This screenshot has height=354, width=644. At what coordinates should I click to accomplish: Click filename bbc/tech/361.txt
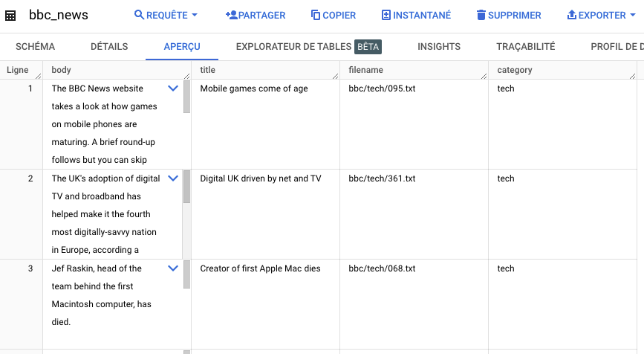382,178
